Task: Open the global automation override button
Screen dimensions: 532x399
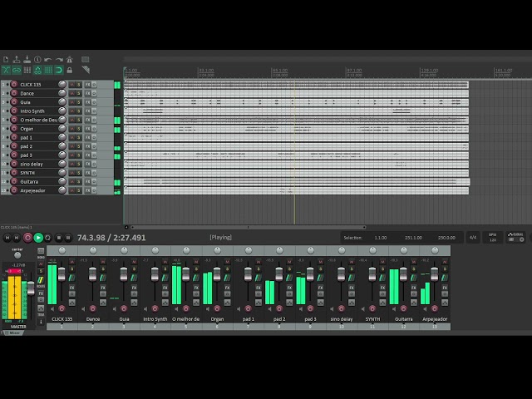Action: [516, 237]
